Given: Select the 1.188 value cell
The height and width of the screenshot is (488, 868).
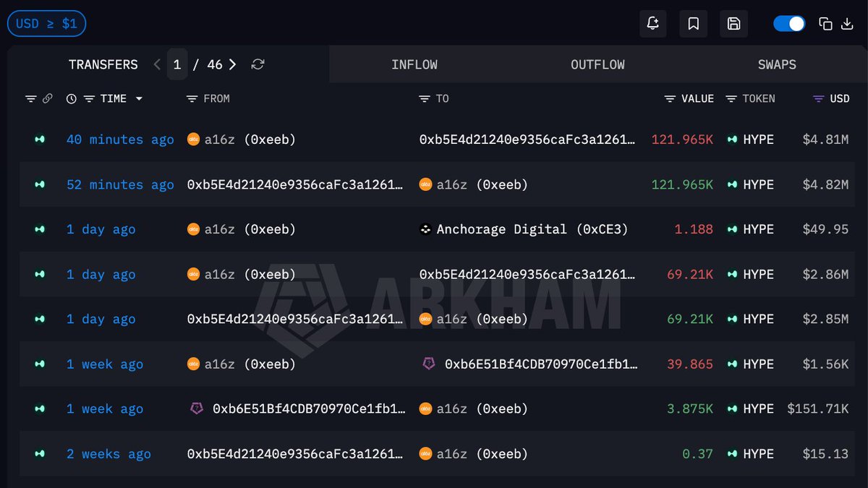Looking at the screenshot, I should pyautogui.click(x=694, y=229).
